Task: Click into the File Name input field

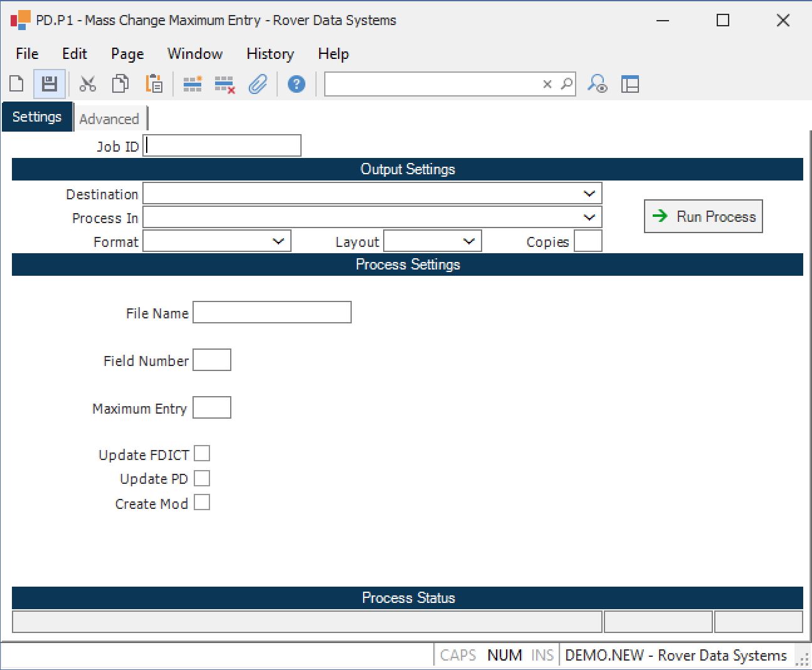Action: click(272, 313)
